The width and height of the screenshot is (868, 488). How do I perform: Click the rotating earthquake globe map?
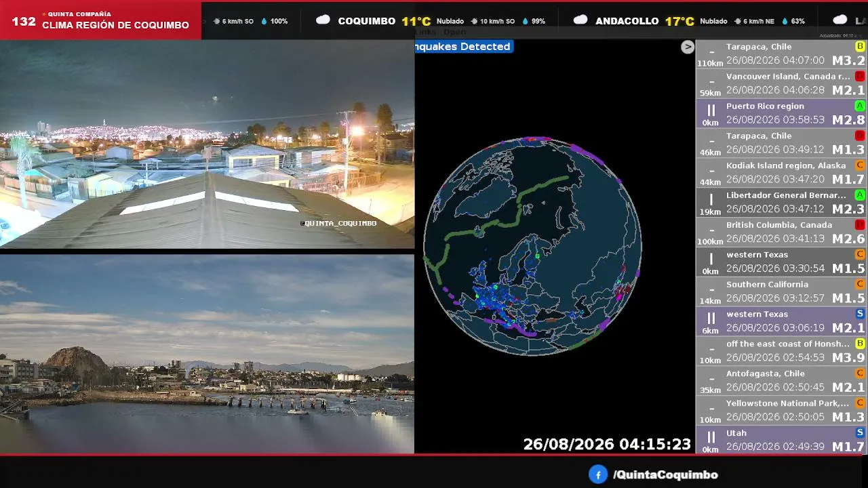tap(533, 246)
